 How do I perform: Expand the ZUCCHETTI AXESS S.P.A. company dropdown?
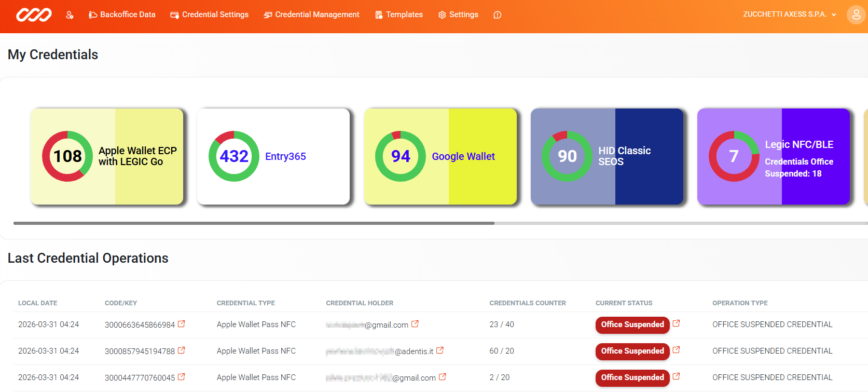click(789, 15)
